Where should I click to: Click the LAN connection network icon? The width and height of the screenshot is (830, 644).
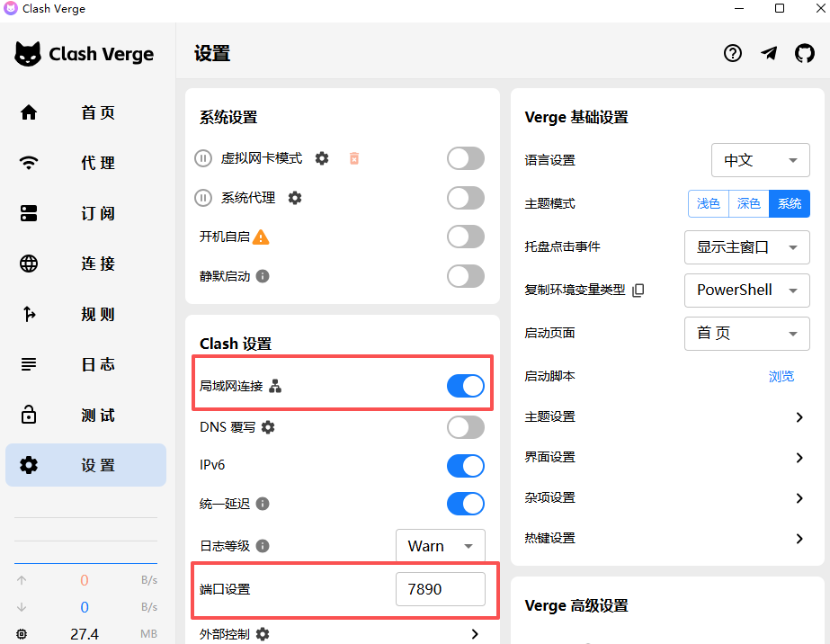pos(276,387)
